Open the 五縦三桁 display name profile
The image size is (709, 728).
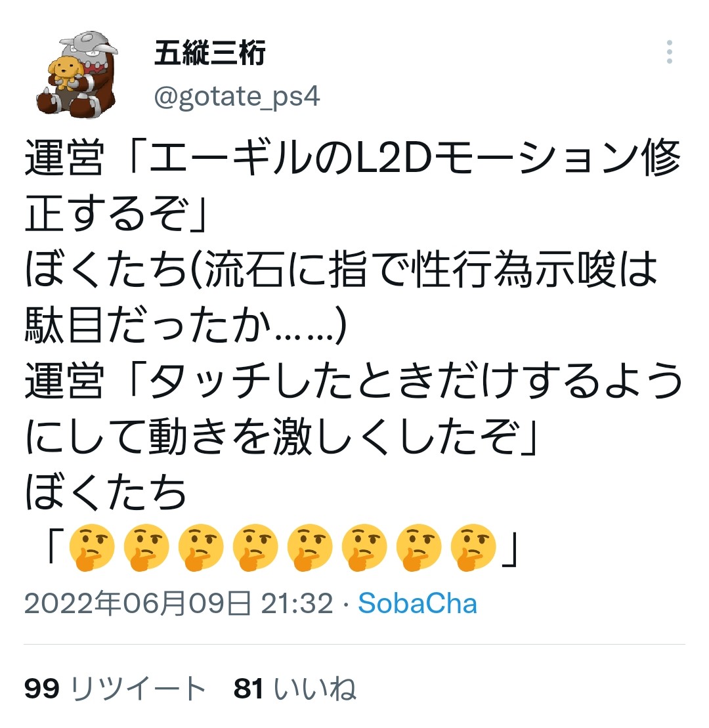[210, 53]
